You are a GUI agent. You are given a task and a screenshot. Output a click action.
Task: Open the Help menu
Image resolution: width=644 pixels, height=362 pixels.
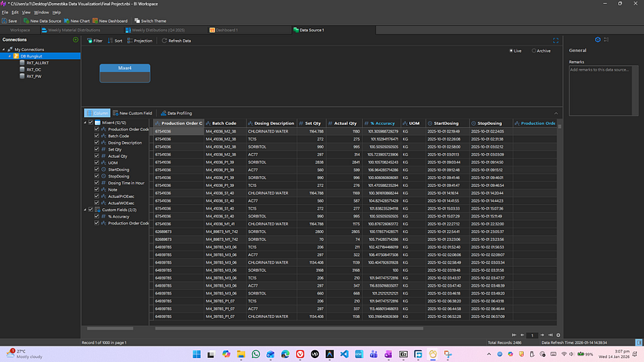(x=57, y=13)
